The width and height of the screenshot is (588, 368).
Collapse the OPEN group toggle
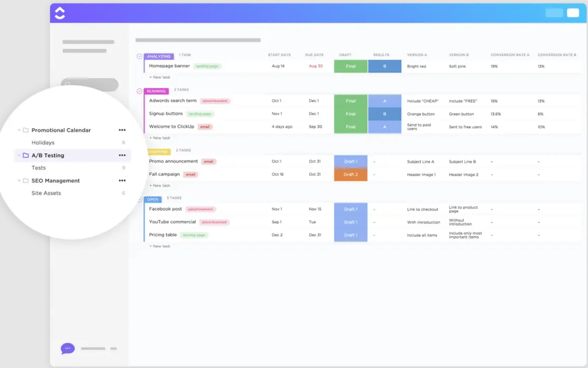pyautogui.click(x=140, y=200)
